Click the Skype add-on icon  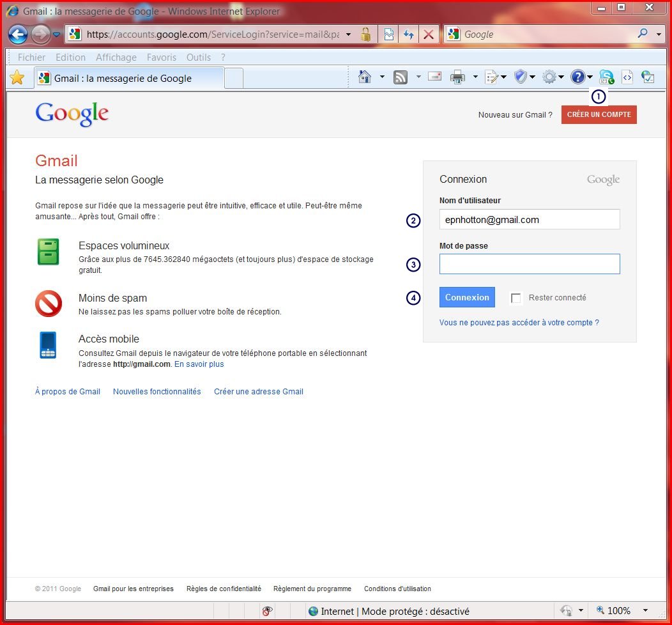606,77
